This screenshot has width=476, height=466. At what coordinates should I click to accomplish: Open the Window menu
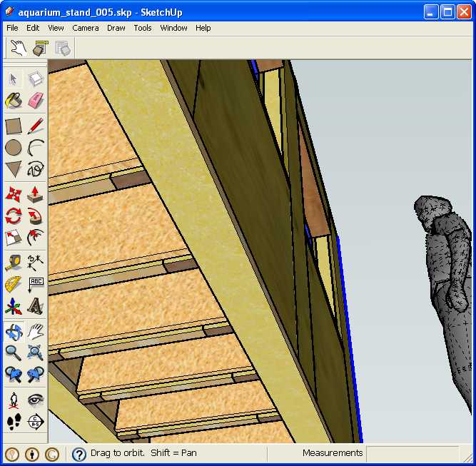pos(173,28)
